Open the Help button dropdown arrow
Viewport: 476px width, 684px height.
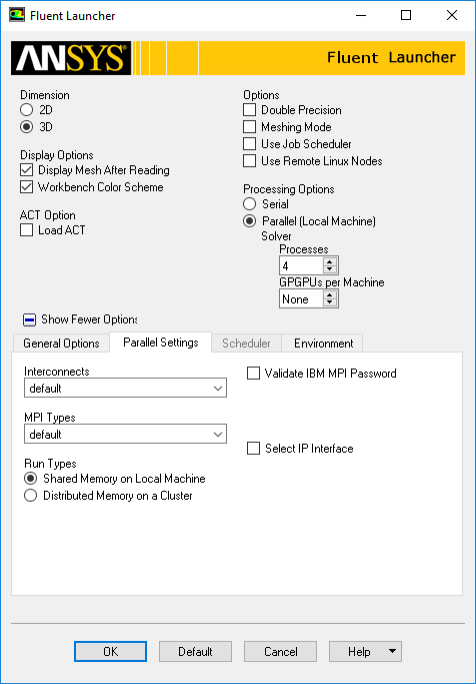click(x=392, y=652)
